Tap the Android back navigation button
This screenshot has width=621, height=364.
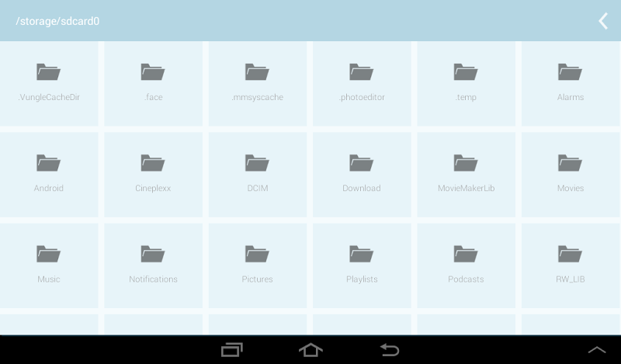tap(390, 350)
